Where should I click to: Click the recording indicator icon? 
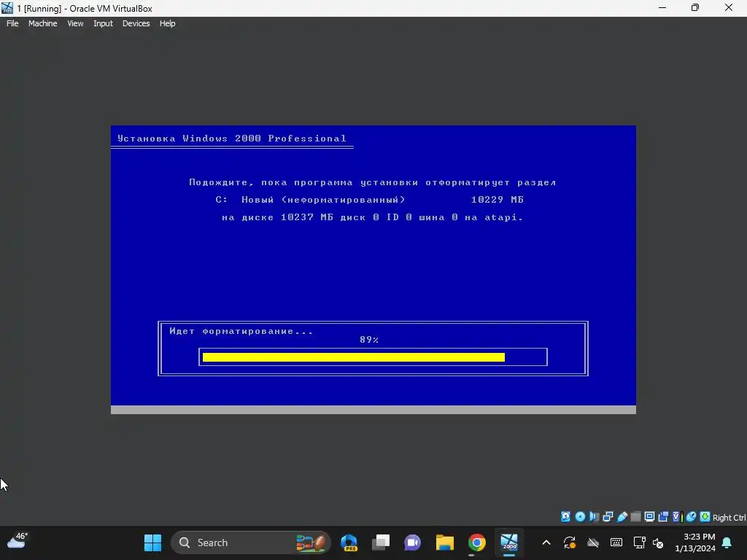(663, 517)
